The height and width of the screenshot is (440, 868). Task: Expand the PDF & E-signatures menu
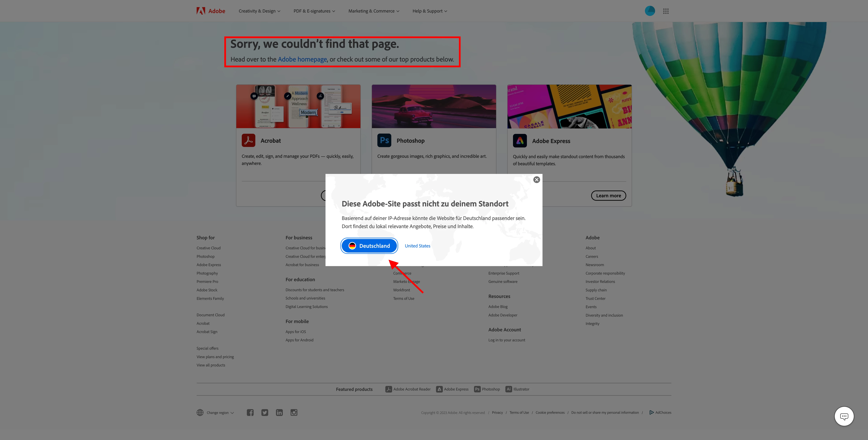(x=314, y=11)
